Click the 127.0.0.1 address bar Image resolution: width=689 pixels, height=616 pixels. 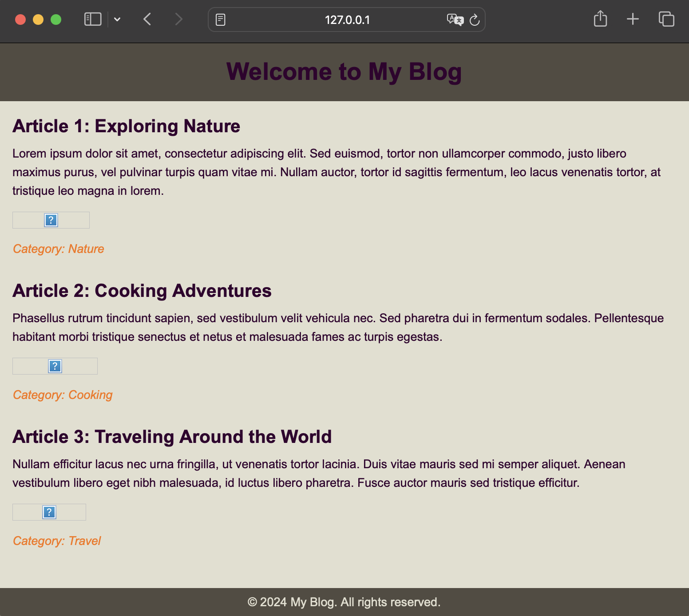347,20
